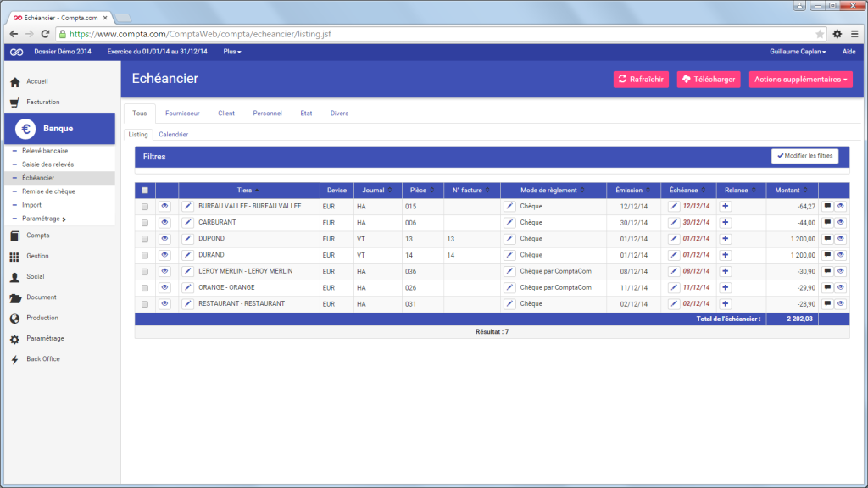
Task: Open comment icon on BUREAU VALLEE row
Action: click(x=827, y=207)
